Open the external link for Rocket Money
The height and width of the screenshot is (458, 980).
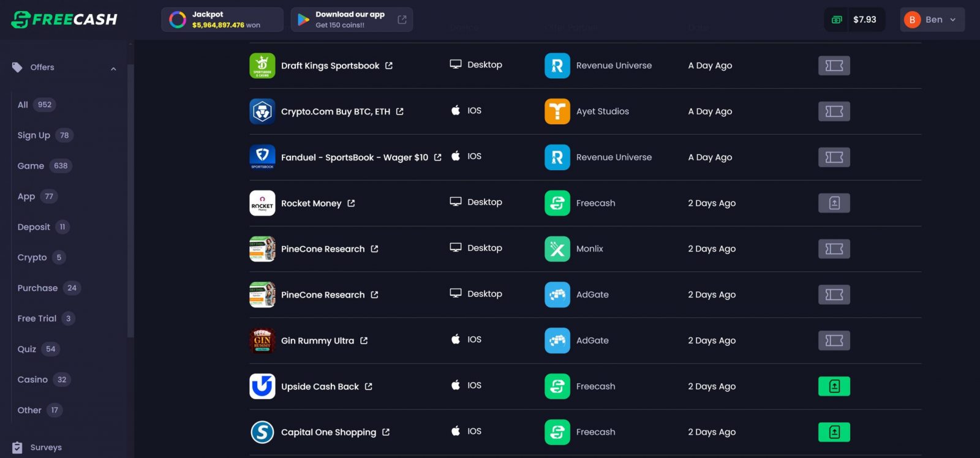tap(351, 203)
